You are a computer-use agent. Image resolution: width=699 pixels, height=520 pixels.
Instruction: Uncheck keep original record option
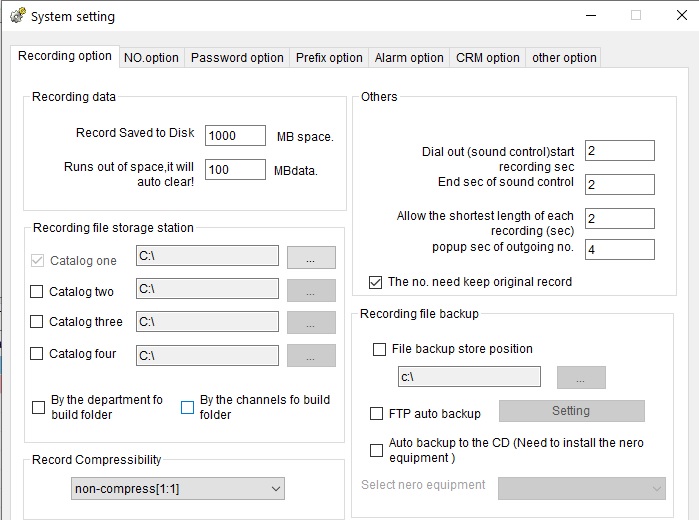point(376,282)
